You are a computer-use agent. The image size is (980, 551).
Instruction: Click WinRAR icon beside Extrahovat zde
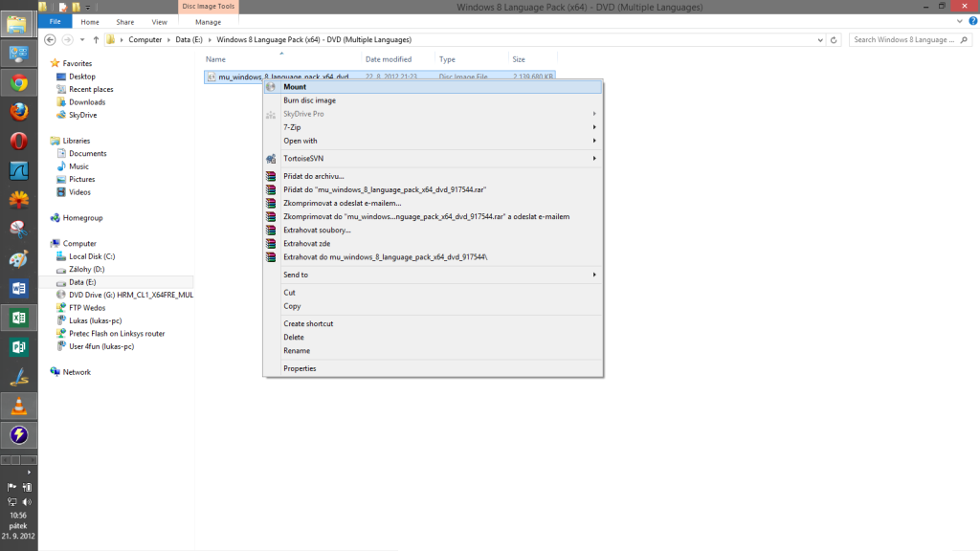pos(271,244)
